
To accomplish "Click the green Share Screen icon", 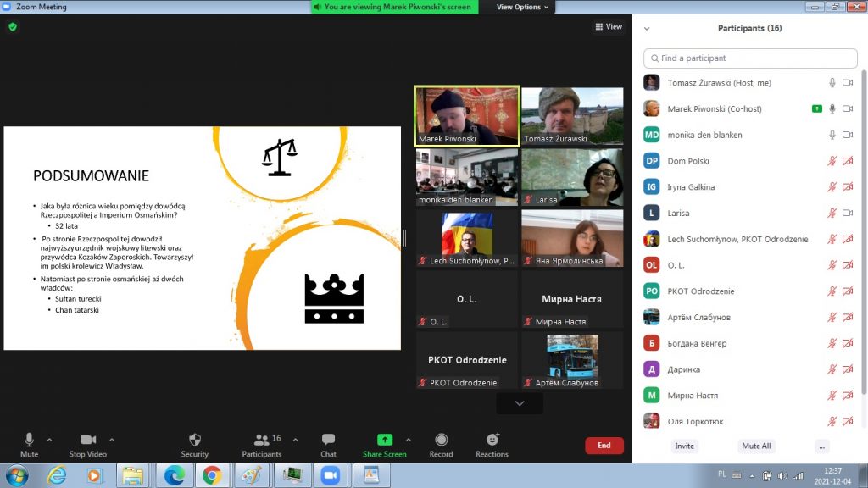I will pos(384,440).
